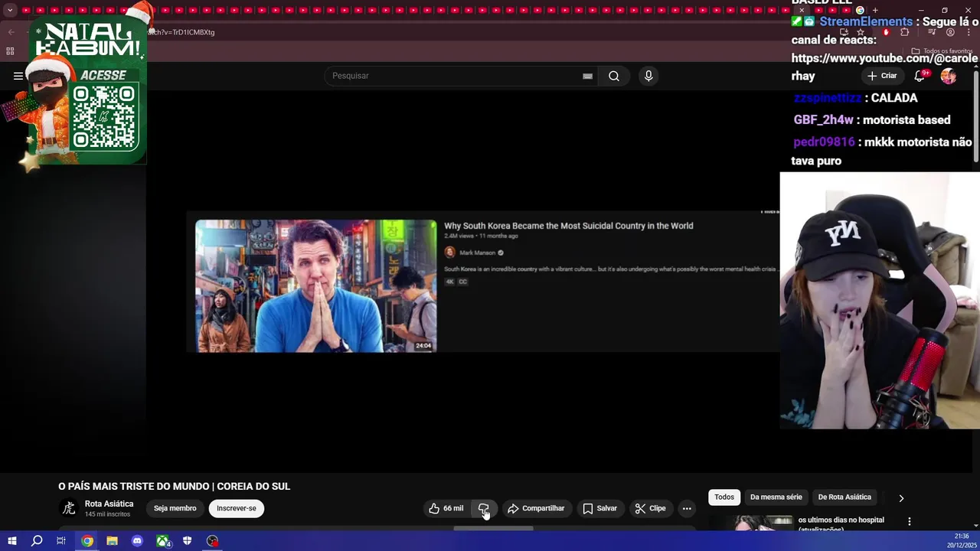This screenshot has width=980, height=551.
Task: Open the Chrome three-dot menu
Action: pyautogui.click(x=969, y=32)
